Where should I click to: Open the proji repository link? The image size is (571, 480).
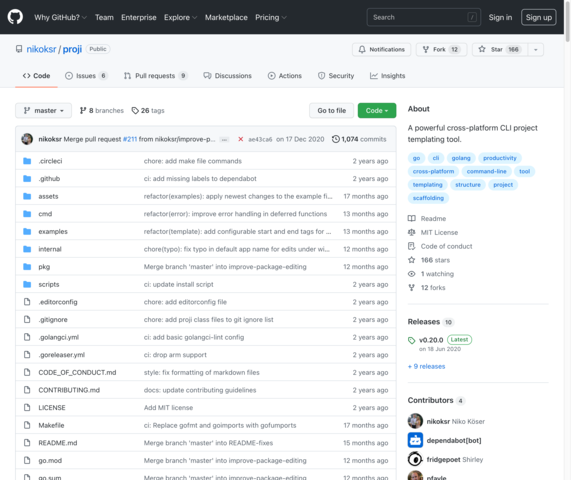coord(72,49)
